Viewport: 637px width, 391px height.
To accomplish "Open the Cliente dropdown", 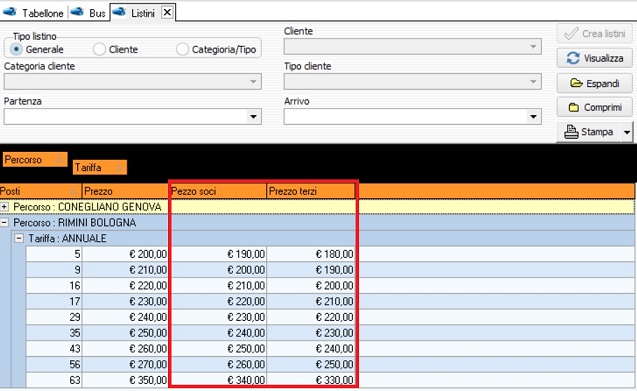I will coord(533,47).
